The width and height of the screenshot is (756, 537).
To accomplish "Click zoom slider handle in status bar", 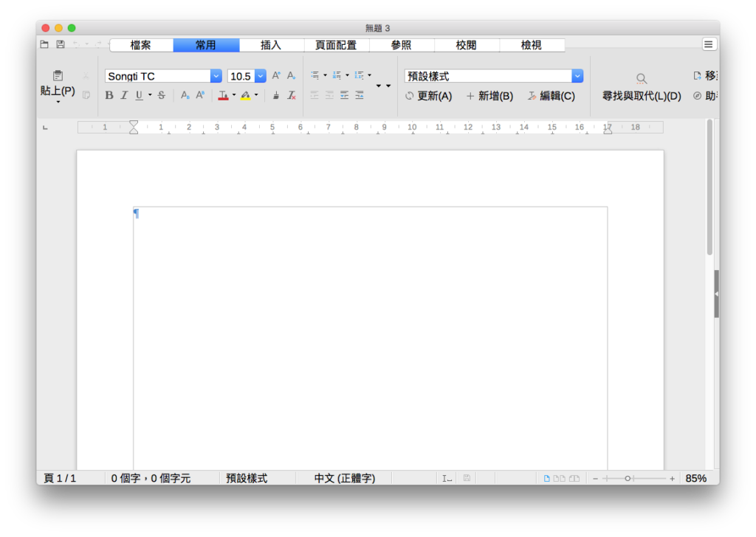I will pyautogui.click(x=628, y=478).
